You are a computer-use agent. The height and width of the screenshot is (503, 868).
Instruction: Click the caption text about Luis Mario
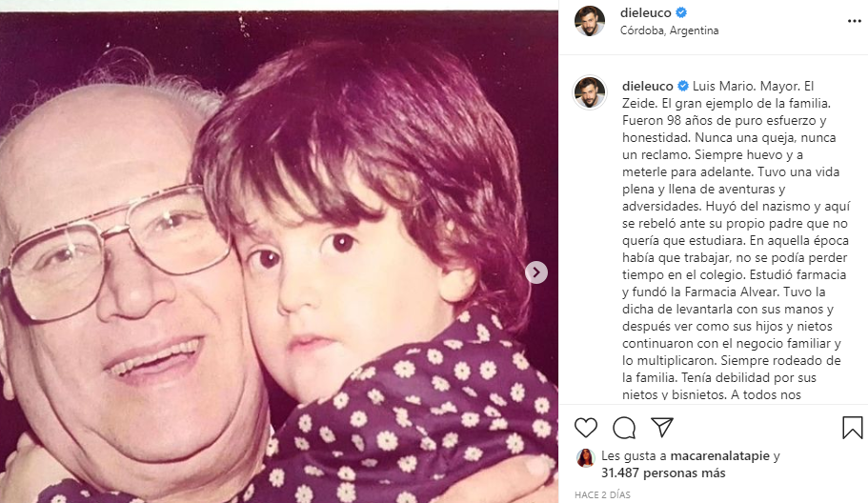pyautogui.click(x=736, y=240)
